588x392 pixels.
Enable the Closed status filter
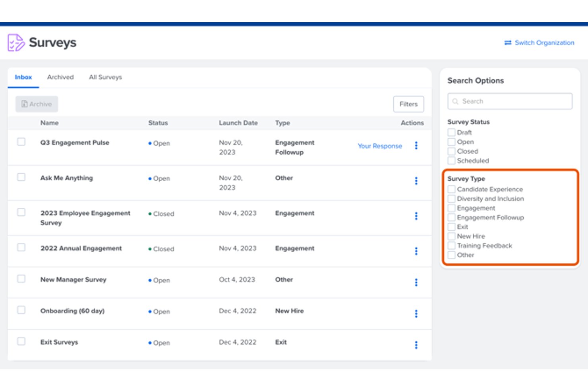pos(451,151)
